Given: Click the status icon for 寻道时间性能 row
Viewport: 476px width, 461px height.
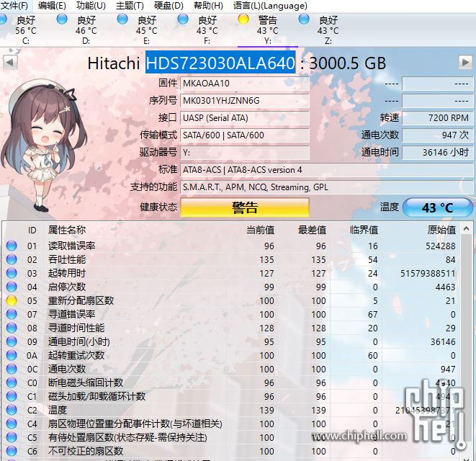Looking at the screenshot, I should (12, 328).
